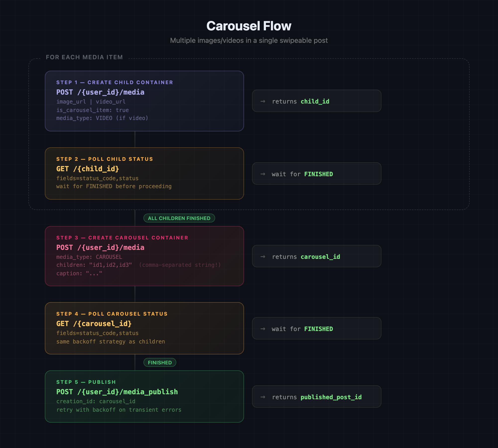
Task: Open the "GET /{child_id}" endpoint
Action: click(88, 169)
